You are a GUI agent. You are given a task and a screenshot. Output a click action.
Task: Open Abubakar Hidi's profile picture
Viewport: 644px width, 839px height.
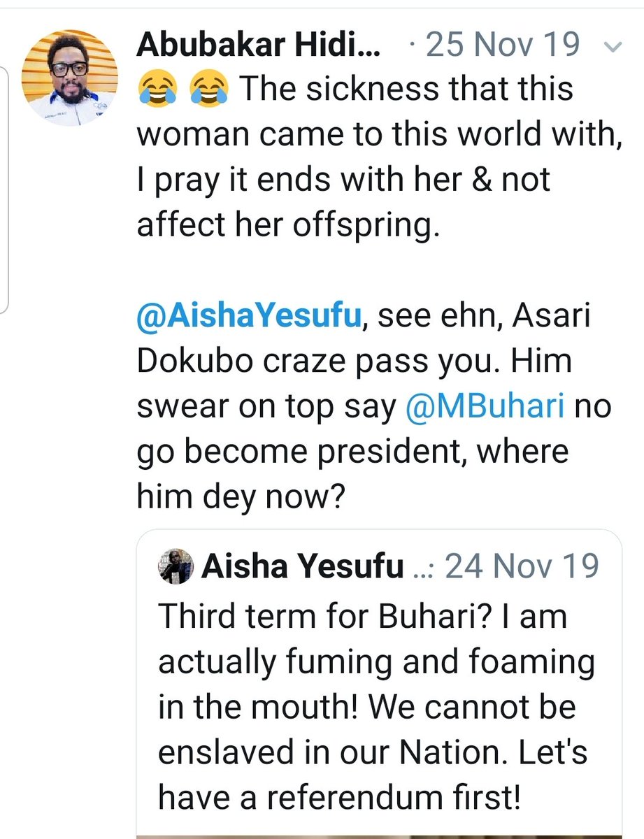70,78
